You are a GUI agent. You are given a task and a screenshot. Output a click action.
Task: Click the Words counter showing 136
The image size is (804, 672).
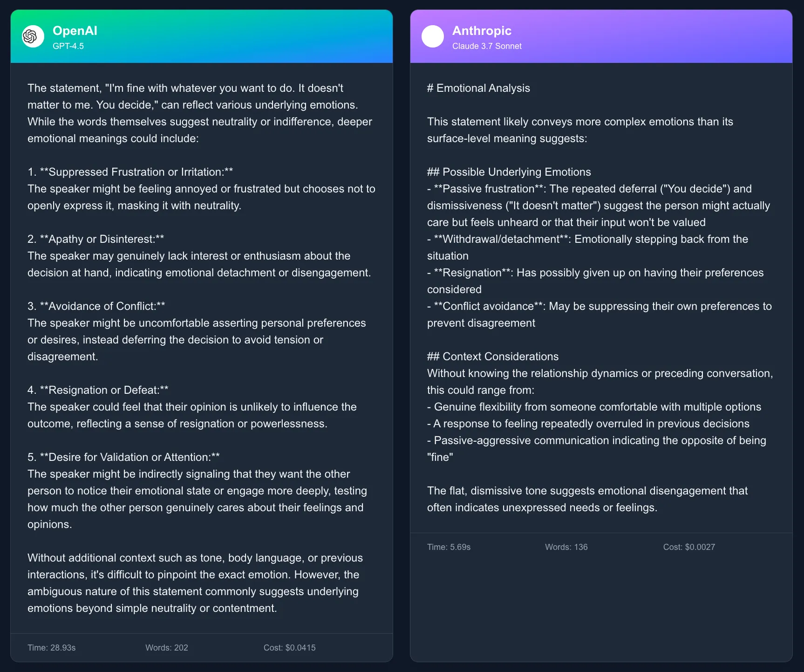point(566,547)
